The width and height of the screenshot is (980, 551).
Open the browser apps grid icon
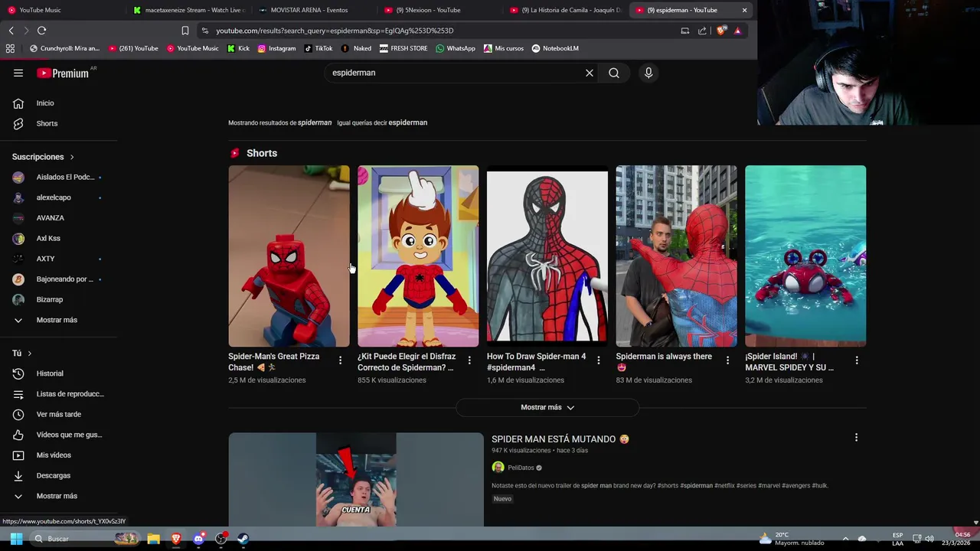tap(10, 48)
